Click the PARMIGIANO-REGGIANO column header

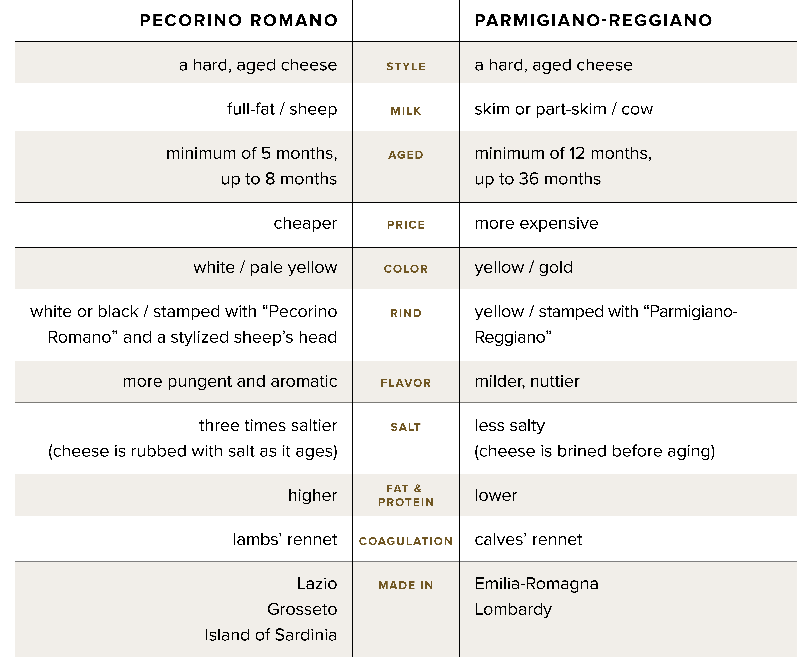(x=593, y=20)
